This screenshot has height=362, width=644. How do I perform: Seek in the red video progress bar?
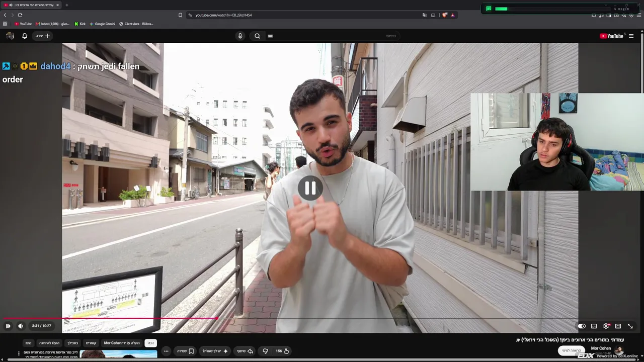(322, 318)
